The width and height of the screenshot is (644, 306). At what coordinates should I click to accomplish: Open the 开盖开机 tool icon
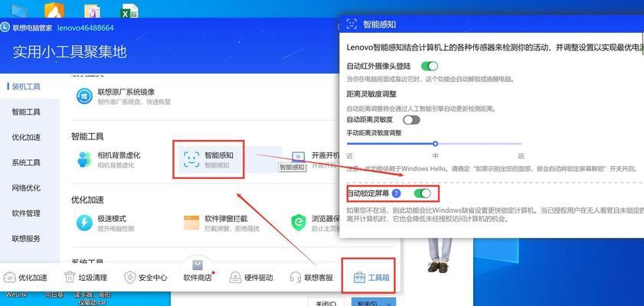[x=299, y=157]
